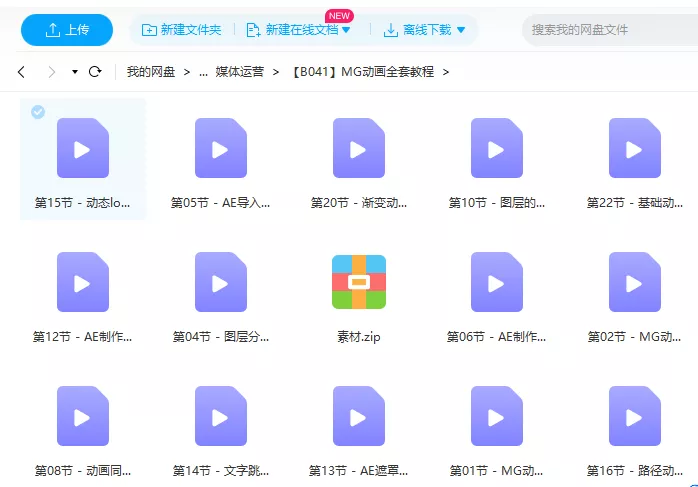This screenshot has width=698, height=487.
Task: Expand the 离线下载 dropdown
Action: coord(461,30)
